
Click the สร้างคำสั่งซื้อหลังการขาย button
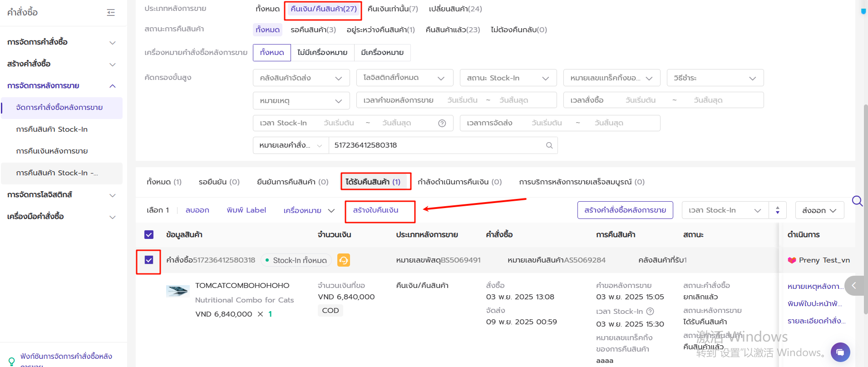[625, 210]
